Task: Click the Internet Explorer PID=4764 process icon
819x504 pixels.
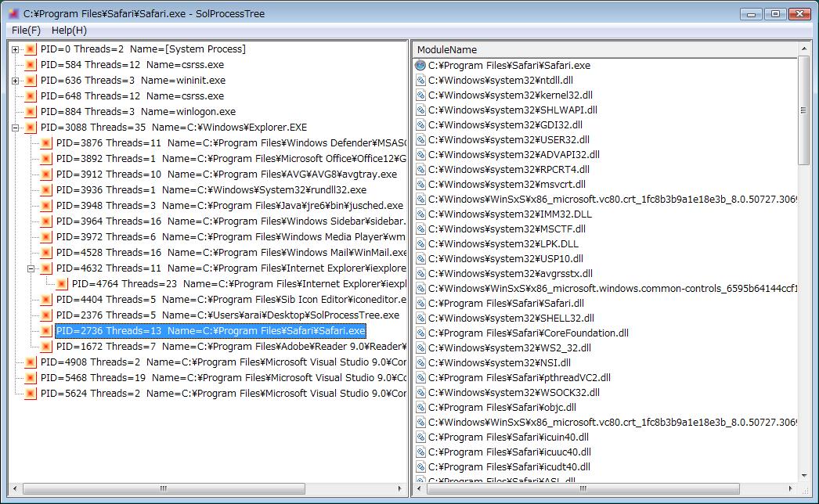Action: [62, 284]
